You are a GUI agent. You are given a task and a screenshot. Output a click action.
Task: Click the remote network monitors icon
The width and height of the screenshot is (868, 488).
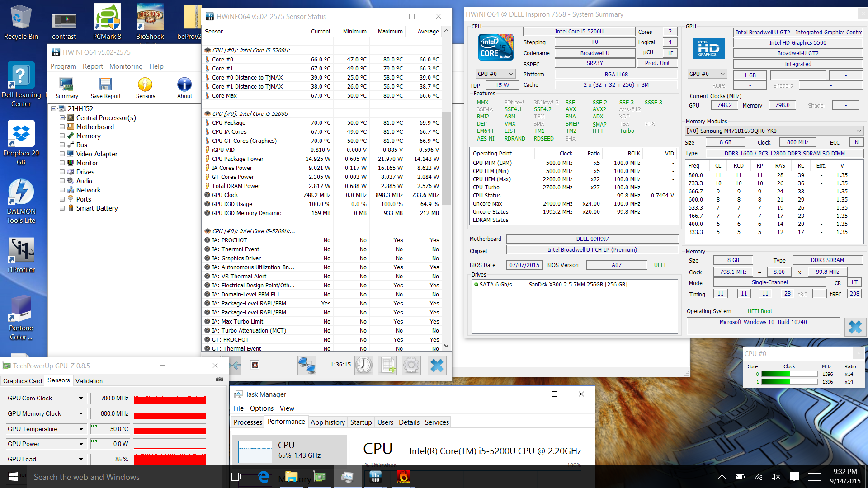click(x=307, y=365)
